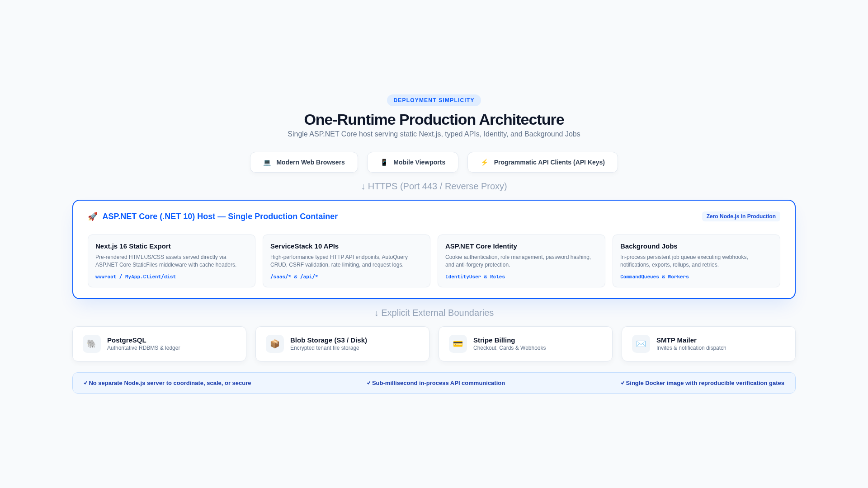This screenshot has height=488, width=868.
Task: Select the PostgreSQL card title
Action: tap(127, 340)
